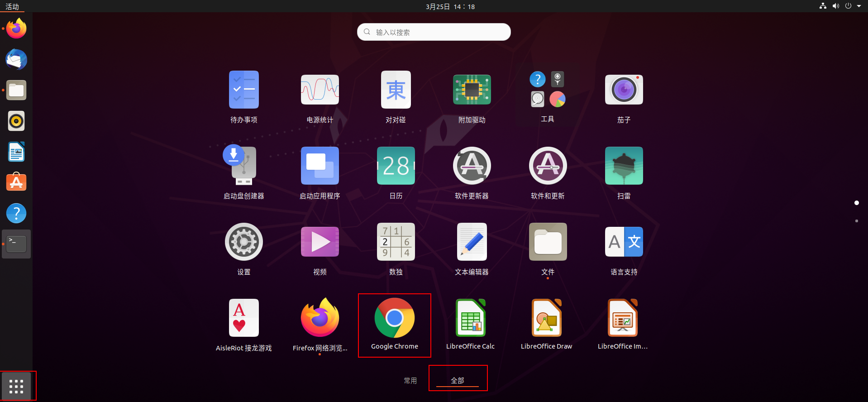This screenshot has width=868, height=402.
Task: Toggle the show applications grid button
Action: (16, 386)
